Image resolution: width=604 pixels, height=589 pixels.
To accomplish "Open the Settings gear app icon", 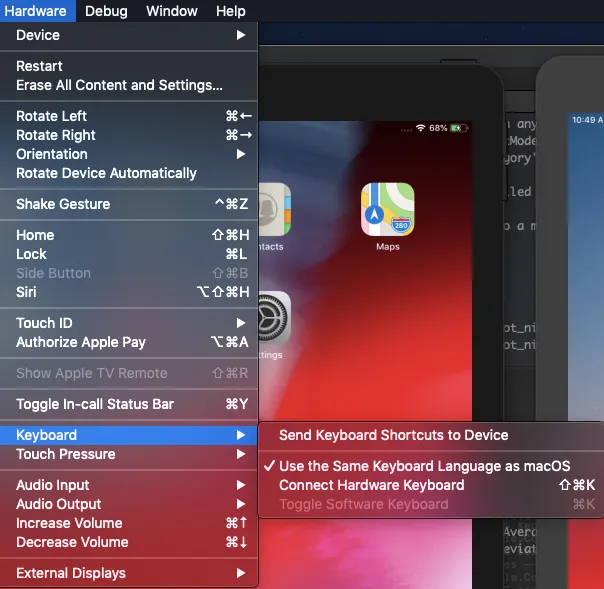I will [275, 317].
